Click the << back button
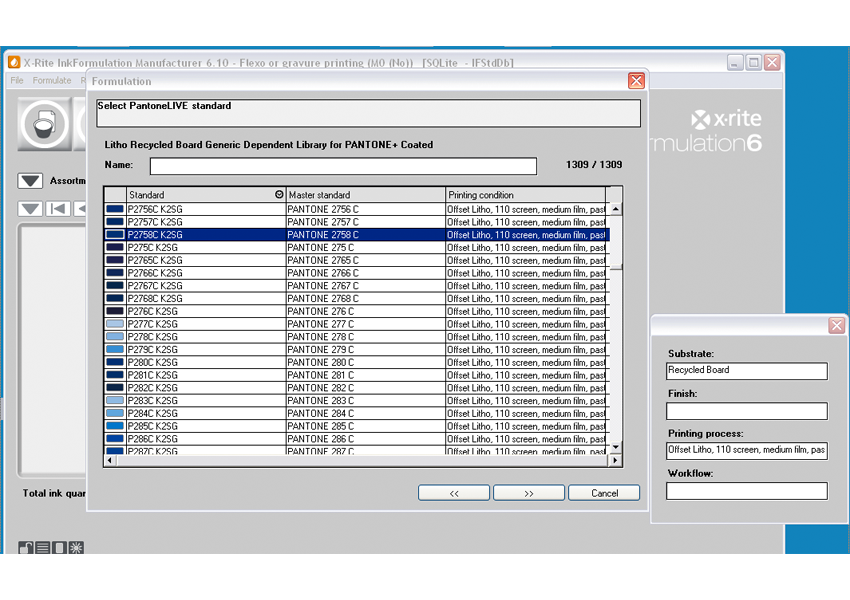 click(x=454, y=493)
